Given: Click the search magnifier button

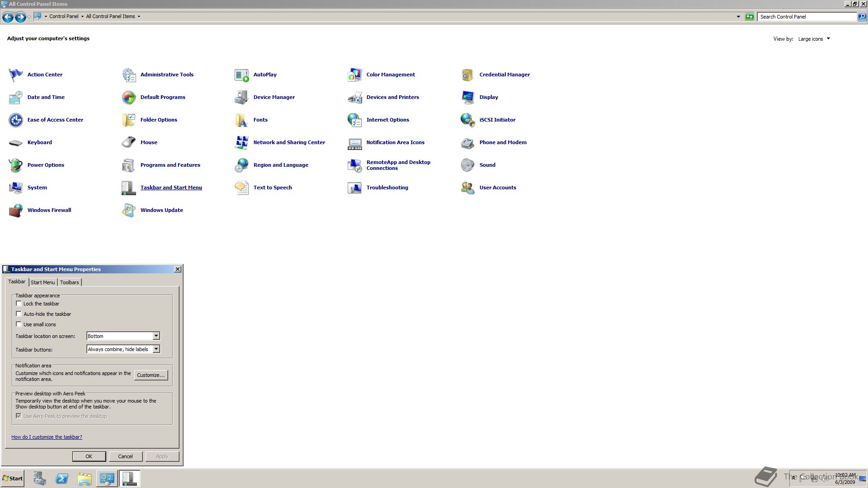Looking at the screenshot, I should (862, 17).
